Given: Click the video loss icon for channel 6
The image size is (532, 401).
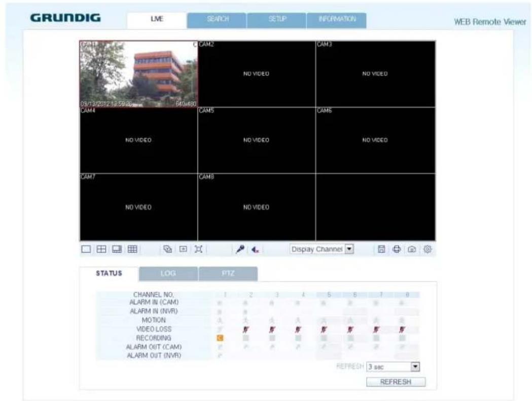Looking at the screenshot, I should 350,329.
